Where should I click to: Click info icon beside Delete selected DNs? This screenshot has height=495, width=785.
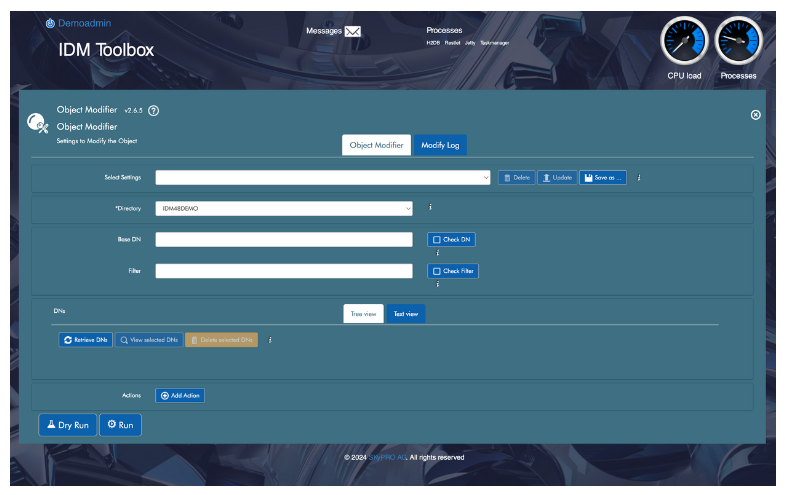tap(270, 340)
